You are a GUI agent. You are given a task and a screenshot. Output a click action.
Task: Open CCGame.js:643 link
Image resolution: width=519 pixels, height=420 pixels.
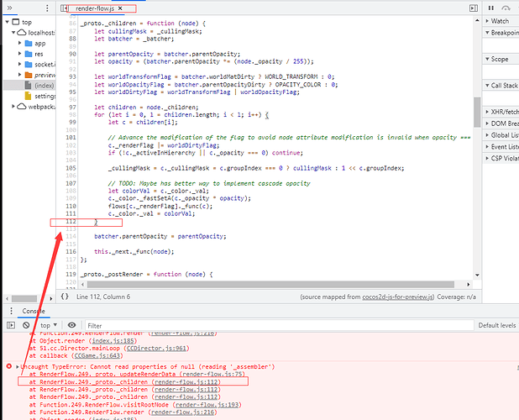pos(97,356)
